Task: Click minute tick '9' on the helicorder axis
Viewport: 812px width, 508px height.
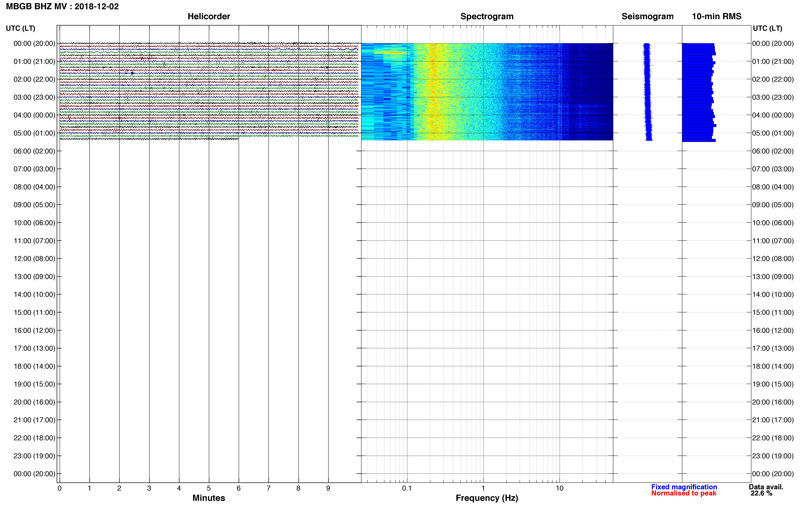Action: click(x=328, y=488)
